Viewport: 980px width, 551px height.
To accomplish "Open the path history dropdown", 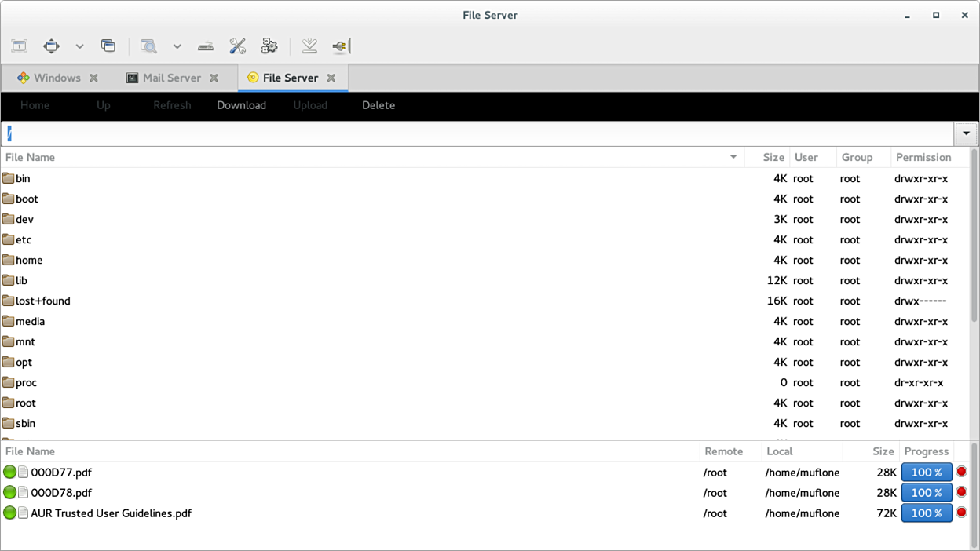I will [x=966, y=133].
